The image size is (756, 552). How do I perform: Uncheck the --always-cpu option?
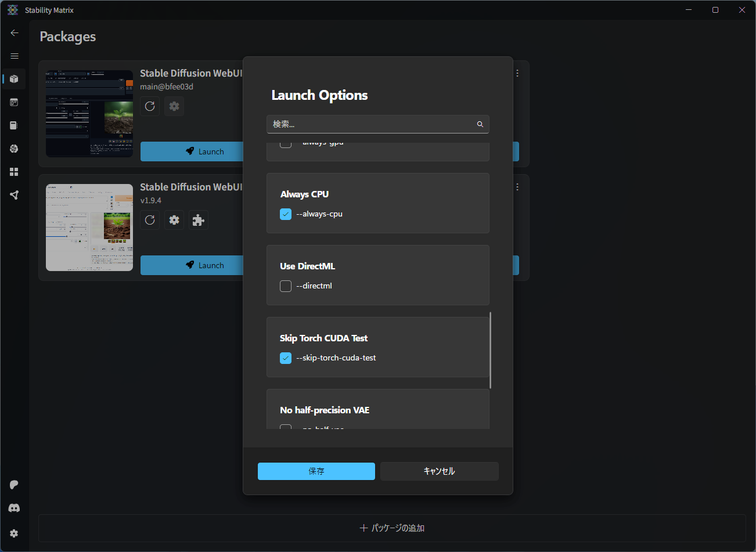pyautogui.click(x=286, y=214)
